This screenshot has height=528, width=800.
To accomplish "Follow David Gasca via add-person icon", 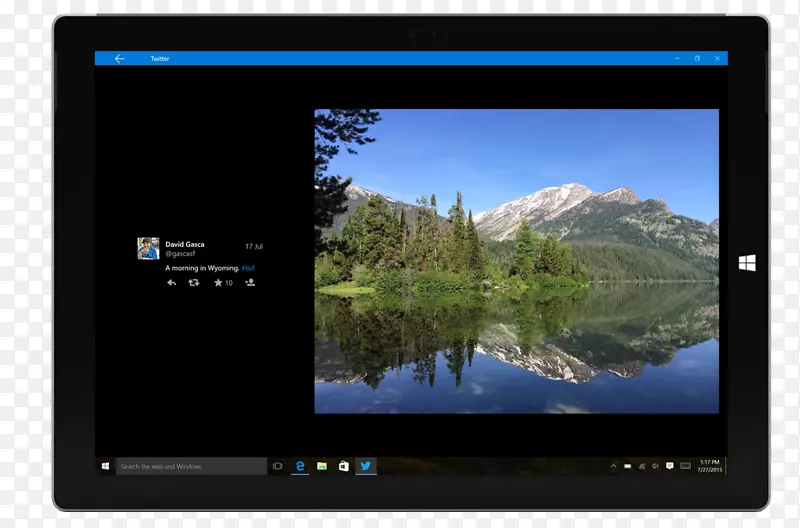I will [x=249, y=283].
